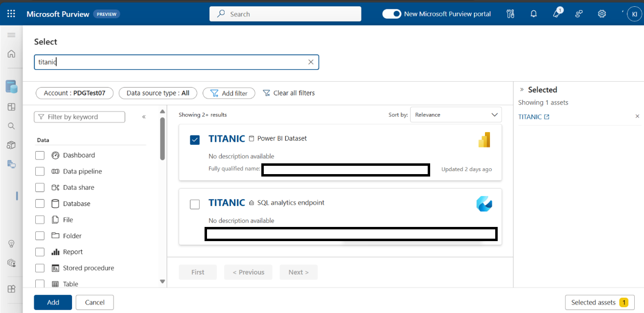The height and width of the screenshot is (313, 644).
Task: Click the top Search box
Action: (285, 14)
